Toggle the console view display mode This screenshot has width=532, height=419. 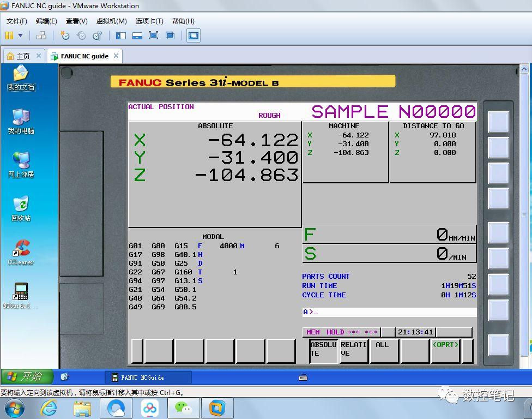coord(192,35)
